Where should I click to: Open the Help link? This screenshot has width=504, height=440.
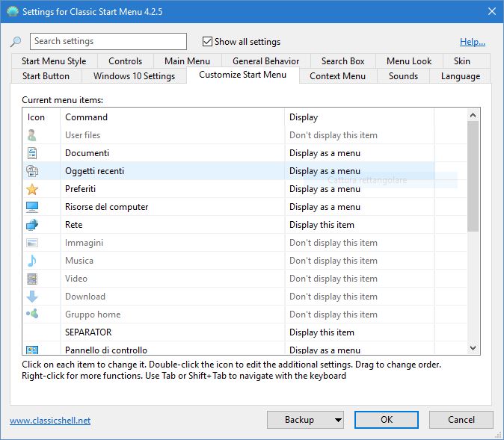coord(473,42)
